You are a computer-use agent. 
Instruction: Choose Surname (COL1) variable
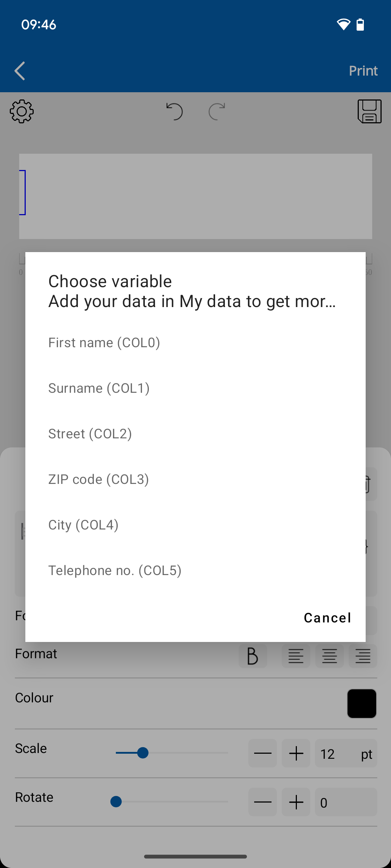tap(99, 388)
